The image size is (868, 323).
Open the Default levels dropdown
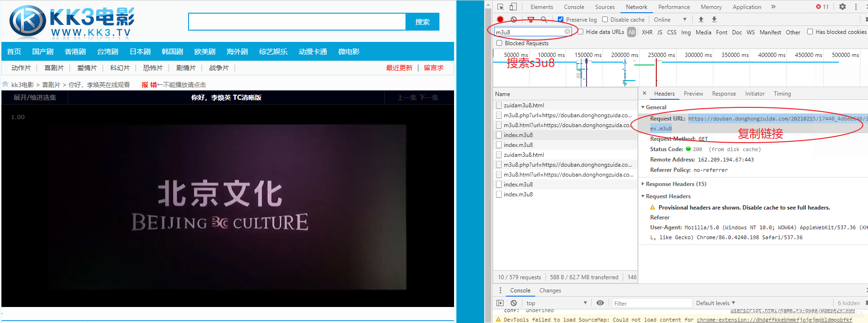(x=716, y=303)
